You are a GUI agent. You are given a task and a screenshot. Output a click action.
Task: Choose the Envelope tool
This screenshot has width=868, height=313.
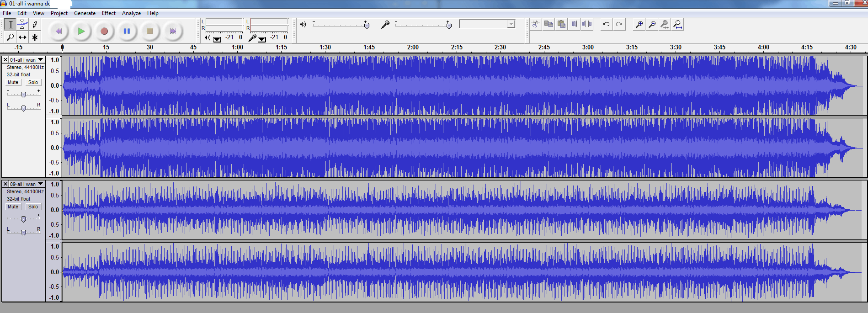22,25
